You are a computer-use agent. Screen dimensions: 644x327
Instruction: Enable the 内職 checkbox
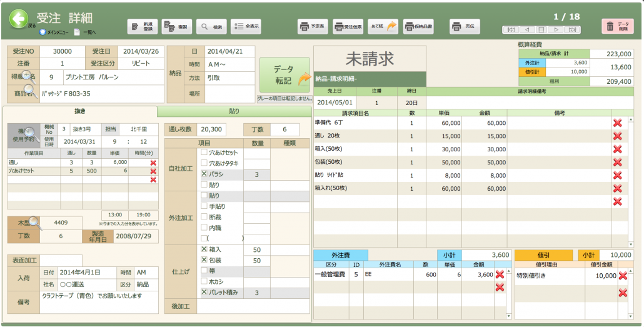coord(204,228)
